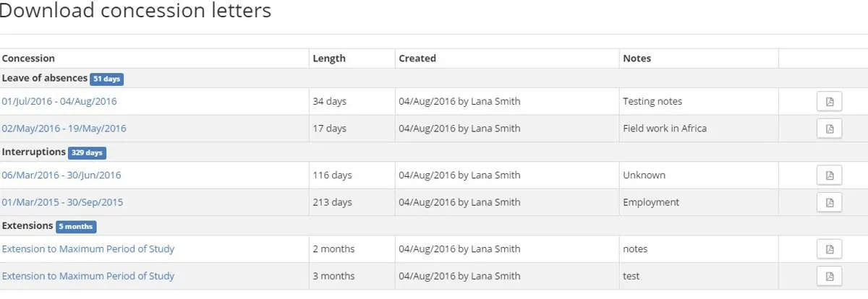
Task: Click the 51 days badge
Action: 106,79
